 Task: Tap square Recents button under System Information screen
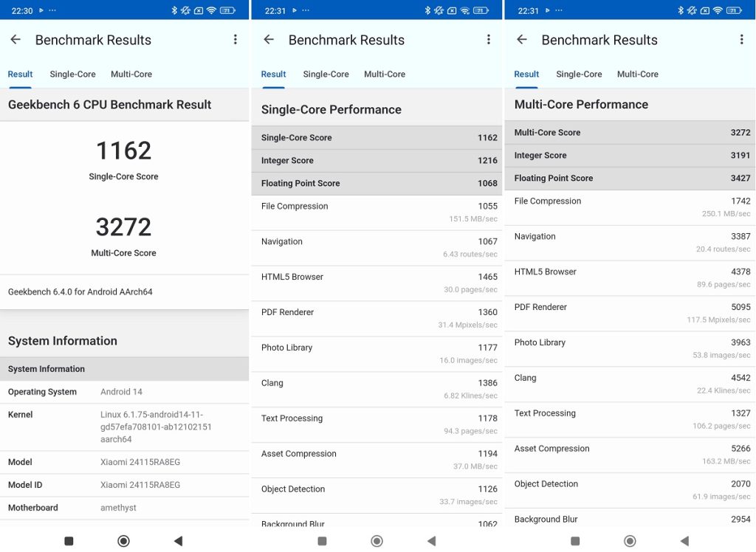69,541
